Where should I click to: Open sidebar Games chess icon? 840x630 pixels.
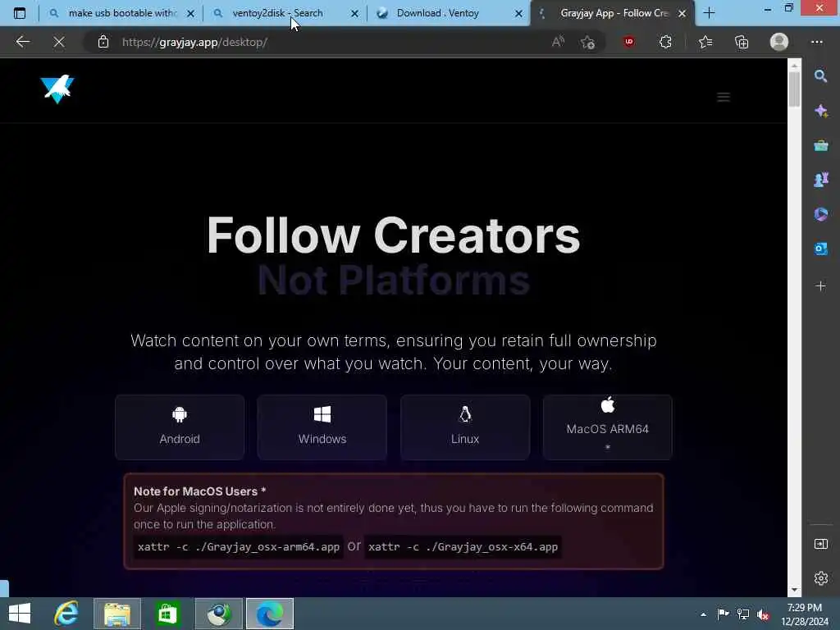pos(820,180)
